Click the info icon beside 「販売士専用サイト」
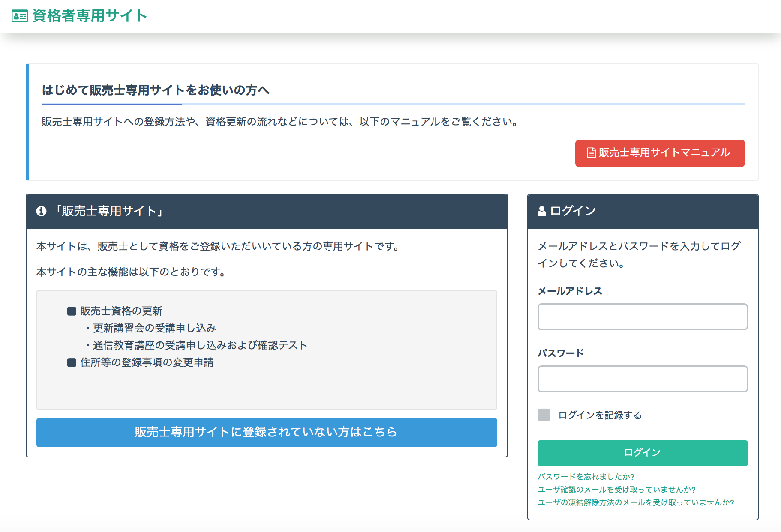The width and height of the screenshot is (781, 532). (41, 211)
